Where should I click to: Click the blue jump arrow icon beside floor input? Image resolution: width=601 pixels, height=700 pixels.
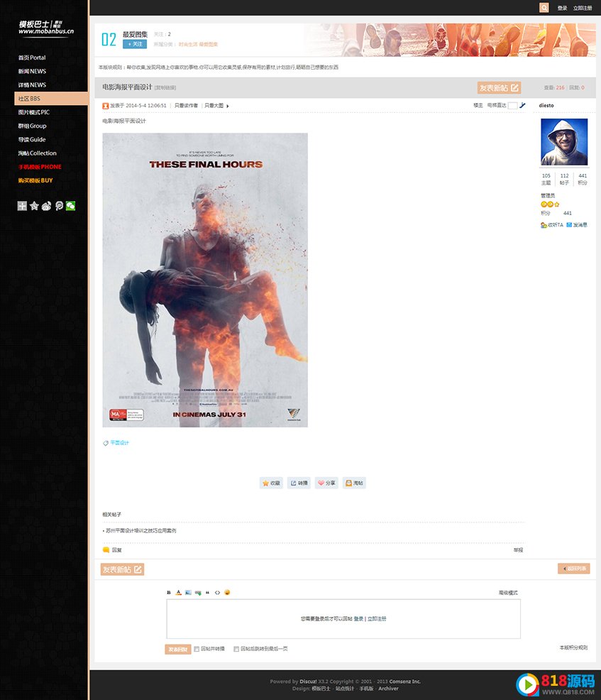point(522,105)
